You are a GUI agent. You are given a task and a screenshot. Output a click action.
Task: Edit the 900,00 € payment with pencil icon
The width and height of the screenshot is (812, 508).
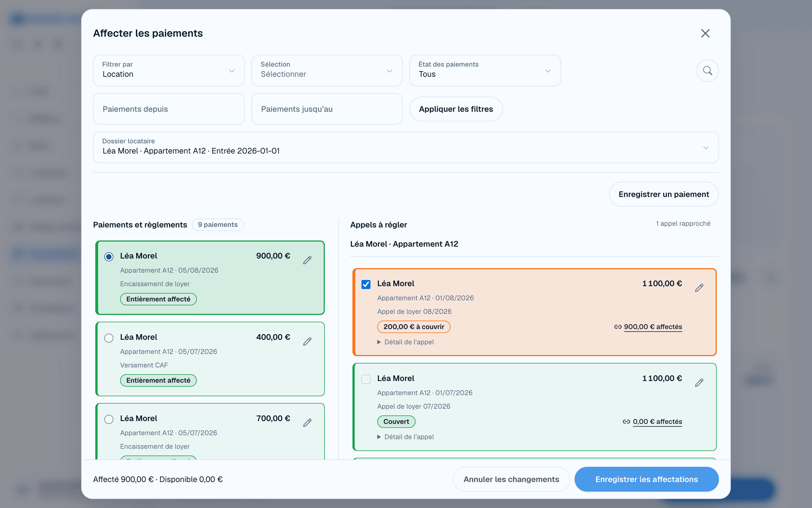click(307, 260)
